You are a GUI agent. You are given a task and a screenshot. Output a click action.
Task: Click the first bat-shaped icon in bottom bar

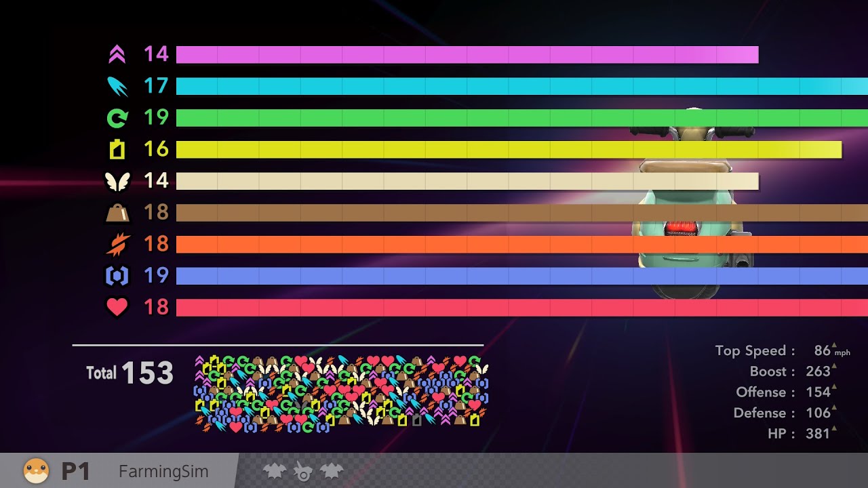coord(274,471)
